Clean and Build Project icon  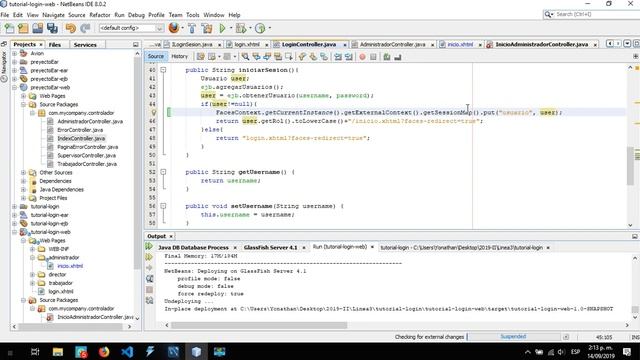click(207, 28)
